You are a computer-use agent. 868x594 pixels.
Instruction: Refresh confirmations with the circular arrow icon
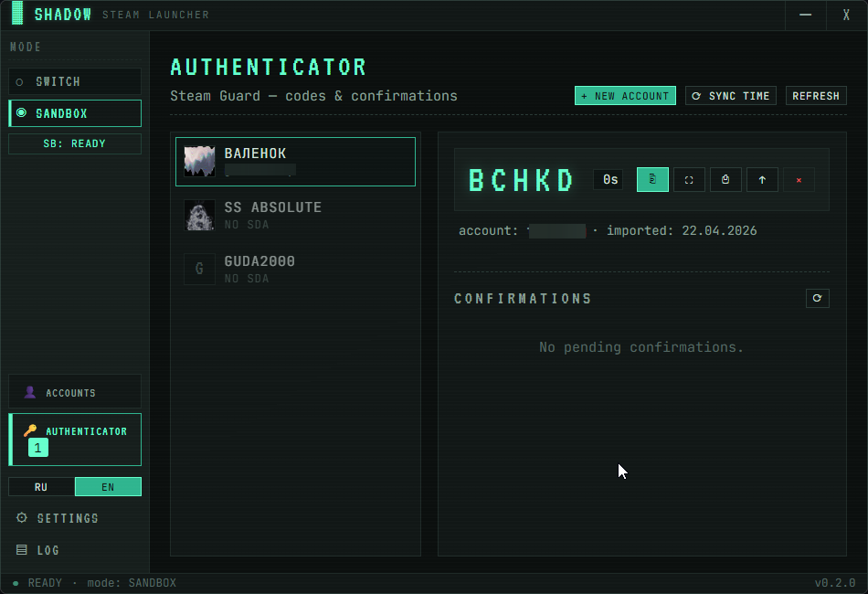pos(818,299)
